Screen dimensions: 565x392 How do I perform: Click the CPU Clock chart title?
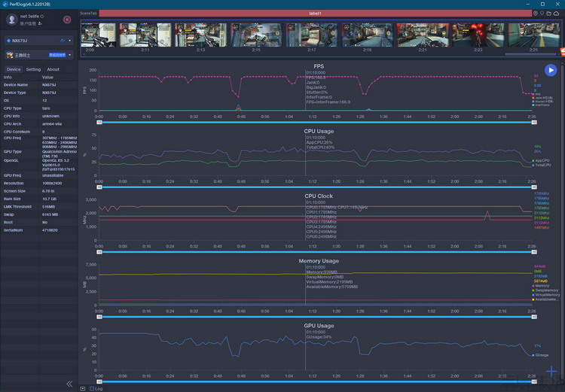click(319, 196)
